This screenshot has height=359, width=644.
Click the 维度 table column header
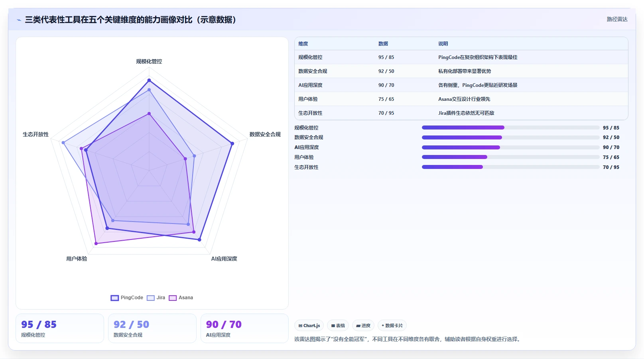pos(303,44)
